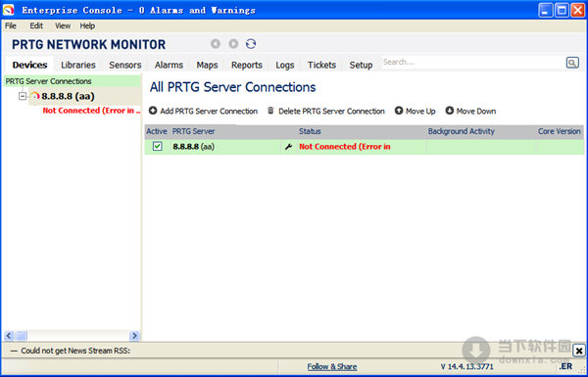Click the version V 14.4.13.3771 status text
588x377 pixels.
(466, 366)
